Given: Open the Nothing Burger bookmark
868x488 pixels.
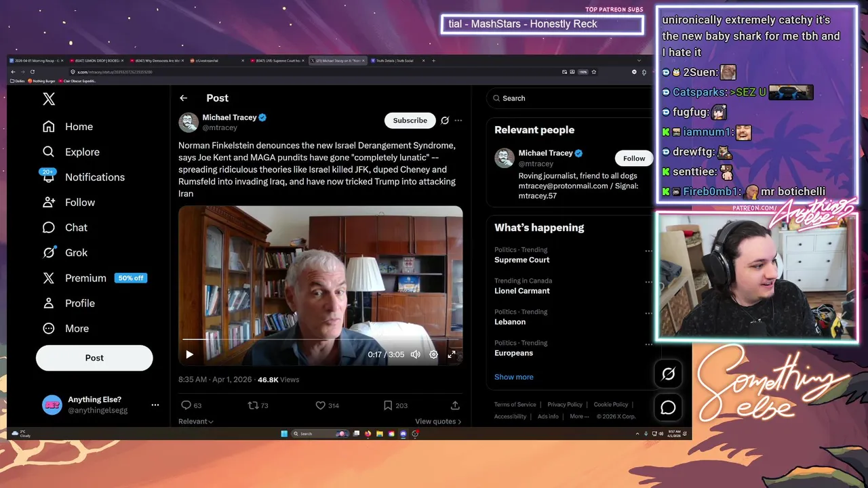Looking at the screenshot, I should (42, 81).
